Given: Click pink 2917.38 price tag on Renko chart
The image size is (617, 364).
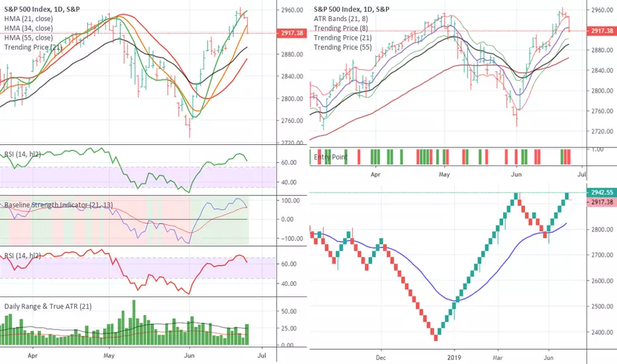Looking at the screenshot, I should click(x=602, y=202).
